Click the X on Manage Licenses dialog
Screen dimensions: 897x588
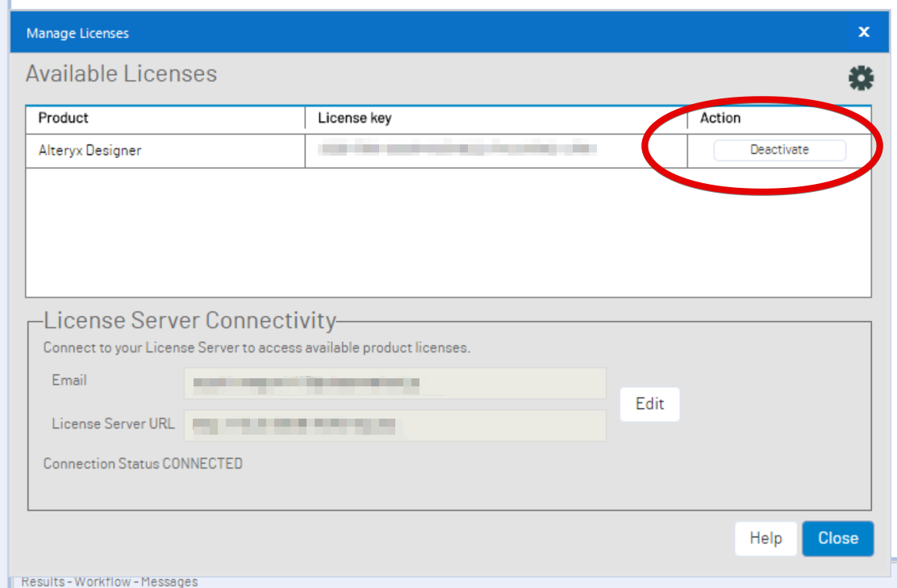click(863, 32)
